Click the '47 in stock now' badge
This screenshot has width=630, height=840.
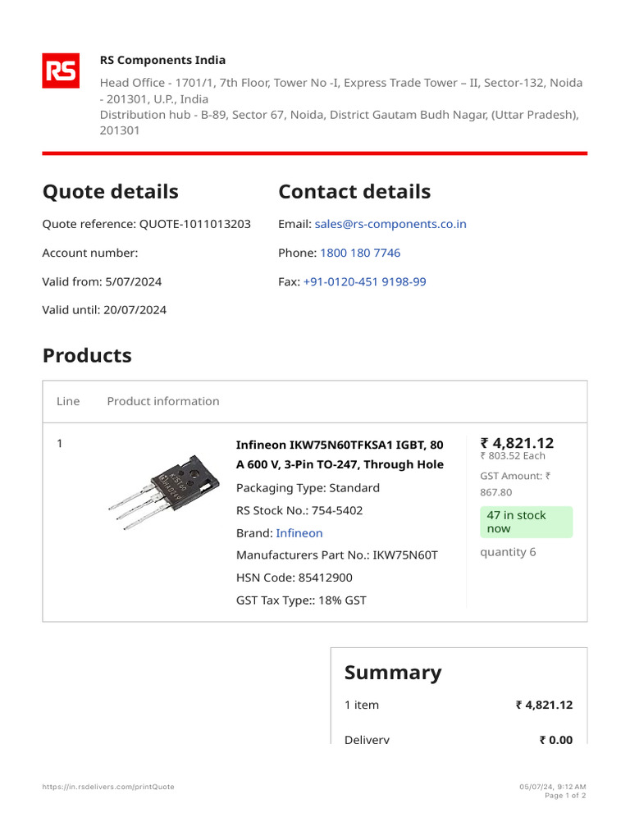point(526,522)
